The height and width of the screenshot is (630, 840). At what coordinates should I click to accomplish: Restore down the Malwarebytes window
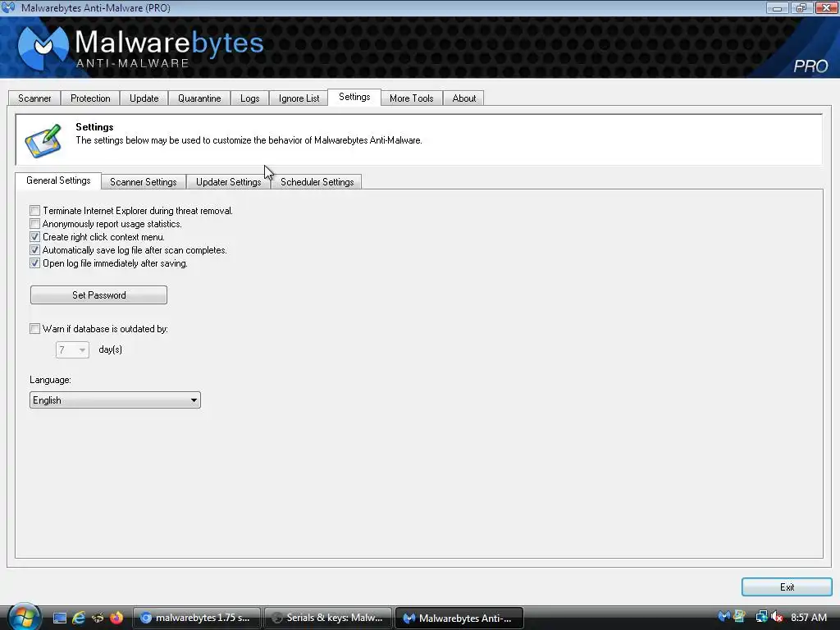point(801,8)
